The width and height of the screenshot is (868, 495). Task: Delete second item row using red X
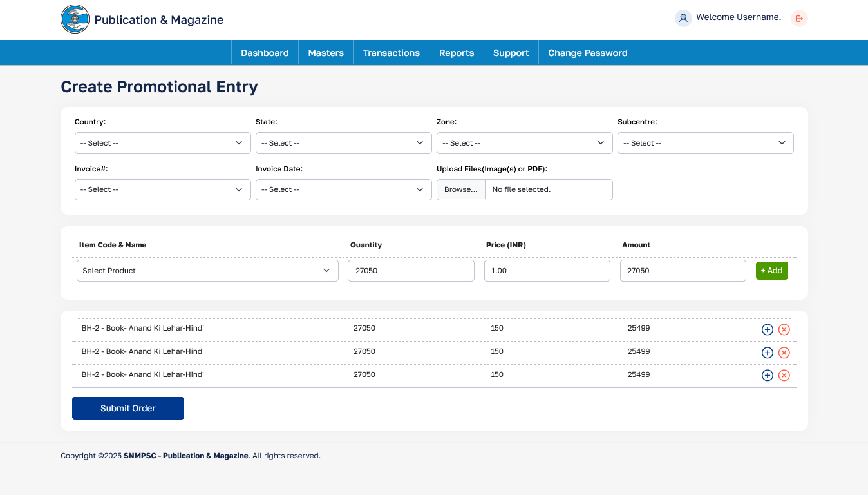pyautogui.click(x=784, y=353)
